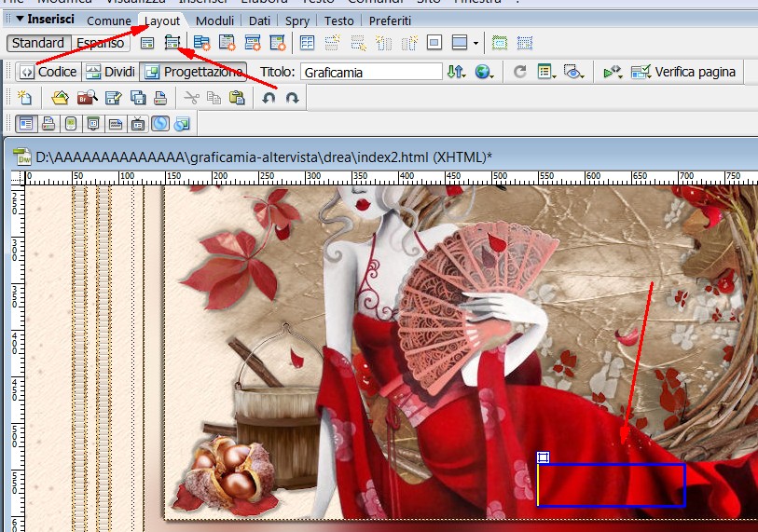758x532 pixels.
Task: Show Dividi split view
Action: coord(110,72)
